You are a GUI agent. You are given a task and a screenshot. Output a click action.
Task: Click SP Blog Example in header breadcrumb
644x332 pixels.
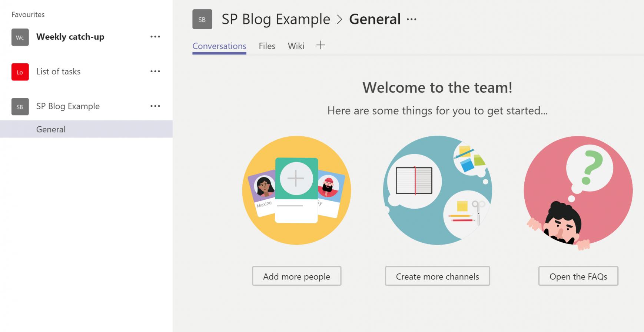pyautogui.click(x=276, y=19)
